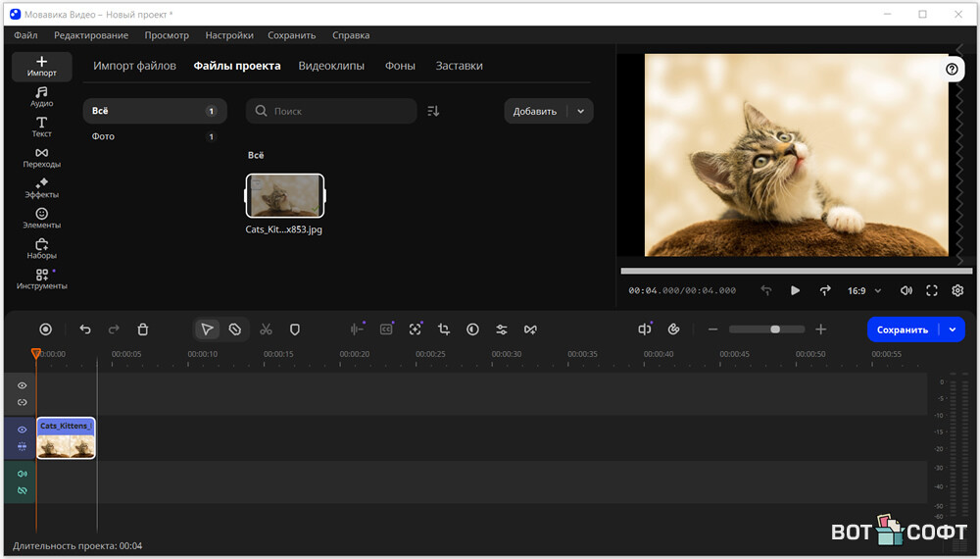Expand the Сохранить export options arrow
This screenshot has height=559, width=980.
coord(953,330)
